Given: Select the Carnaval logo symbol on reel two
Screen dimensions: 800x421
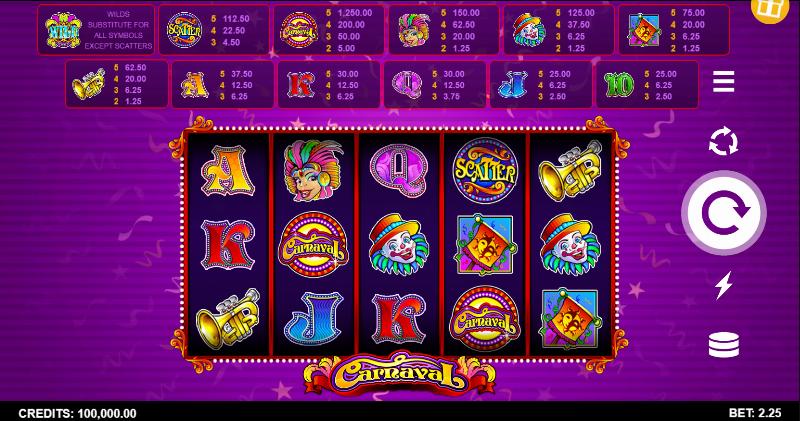Looking at the screenshot, I should tap(313, 244).
